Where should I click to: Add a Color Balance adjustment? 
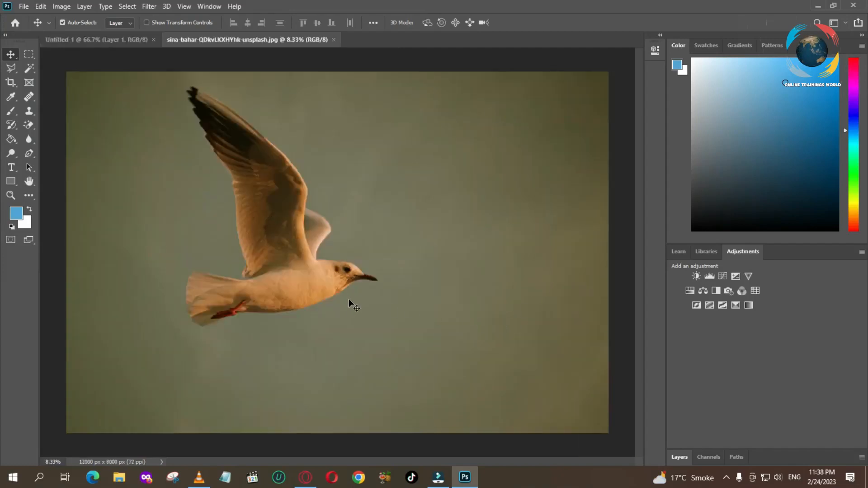703,291
